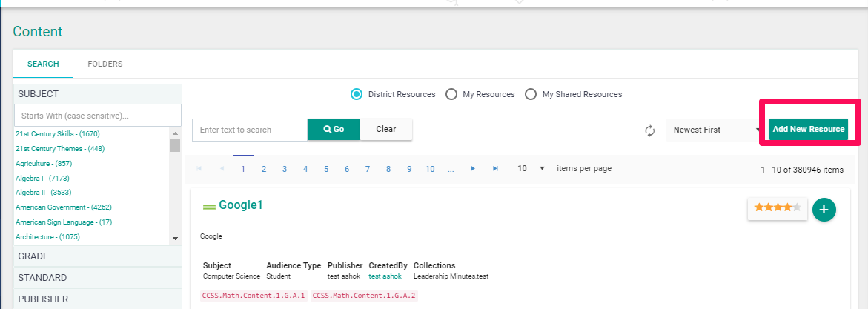Expand the GRADE filter panel
868x309 pixels.
coord(97,256)
